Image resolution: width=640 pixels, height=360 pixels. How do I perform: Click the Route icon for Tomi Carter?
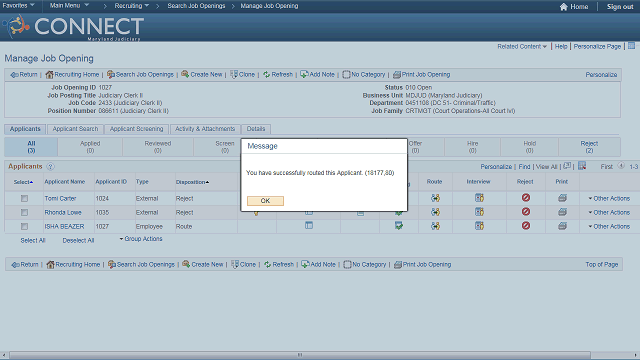(x=435, y=198)
